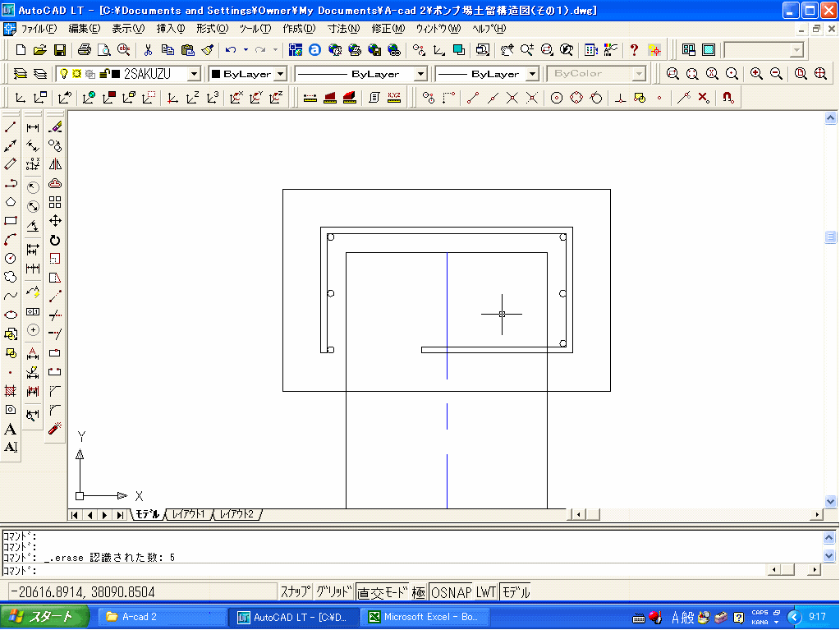Toggle the lock icon of layer 2SAKUZU
840x630 pixels.
click(x=105, y=73)
